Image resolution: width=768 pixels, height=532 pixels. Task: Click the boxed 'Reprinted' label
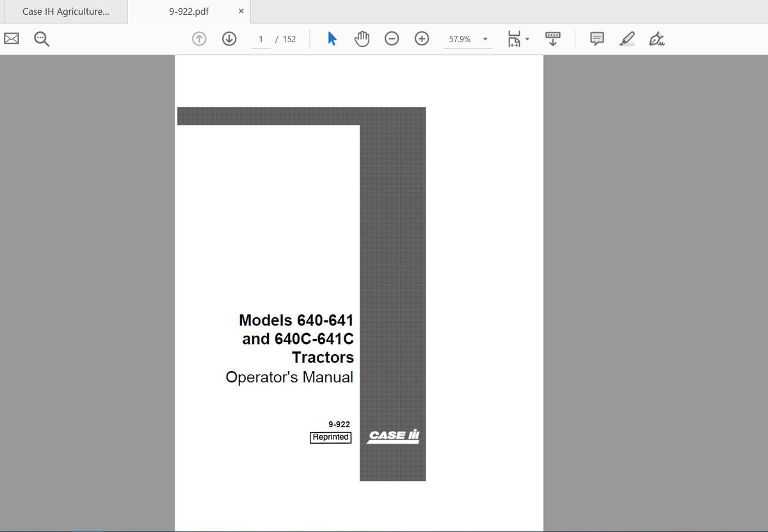(x=331, y=437)
